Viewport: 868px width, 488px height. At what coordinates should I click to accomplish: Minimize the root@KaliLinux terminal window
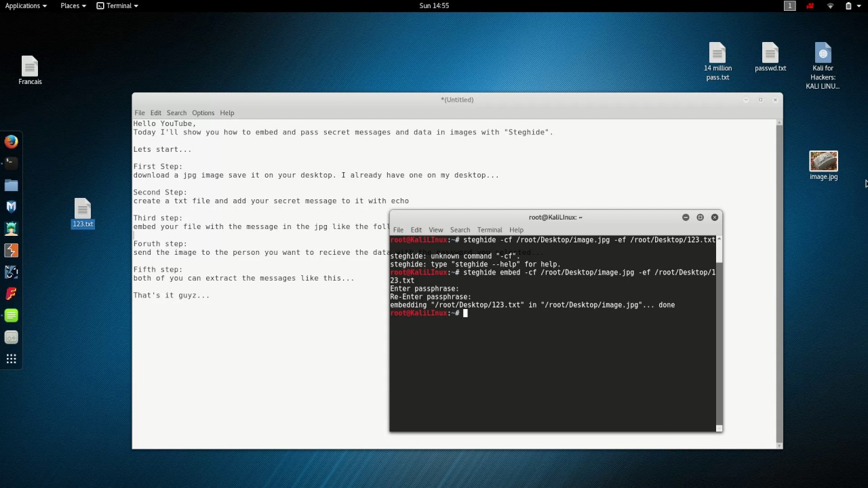pyautogui.click(x=686, y=218)
